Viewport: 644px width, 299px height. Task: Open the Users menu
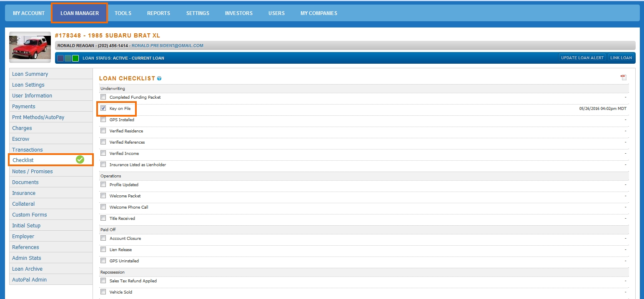[x=276, y=13]
